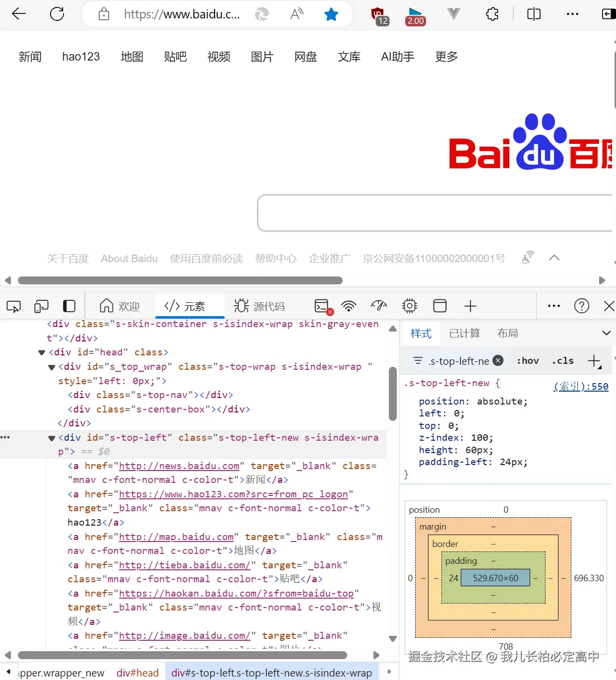
Task: Reload the Baidu page
Action: tap(57, 14)
